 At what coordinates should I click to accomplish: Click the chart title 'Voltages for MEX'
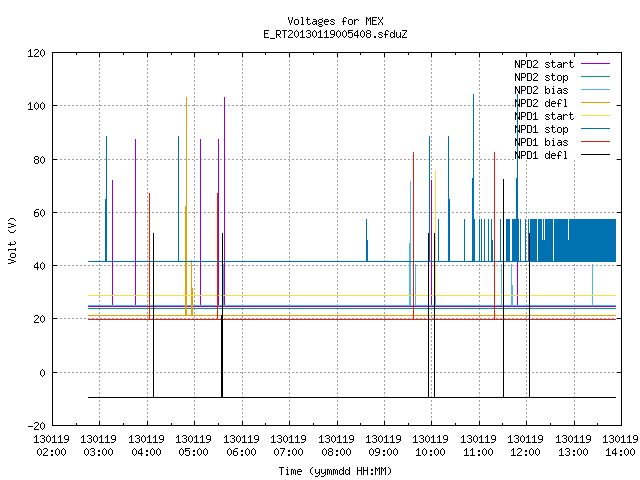[x=335, y=21]
